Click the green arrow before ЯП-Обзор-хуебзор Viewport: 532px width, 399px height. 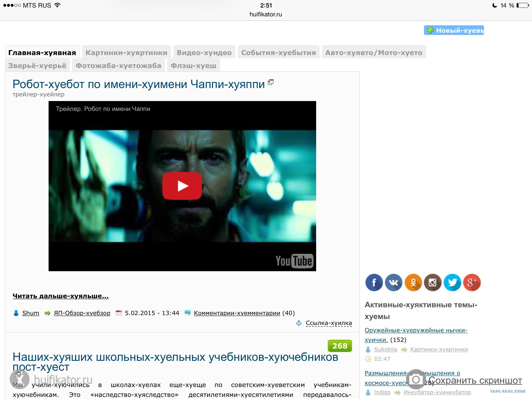pyautogui.click(x=47, y=313)
